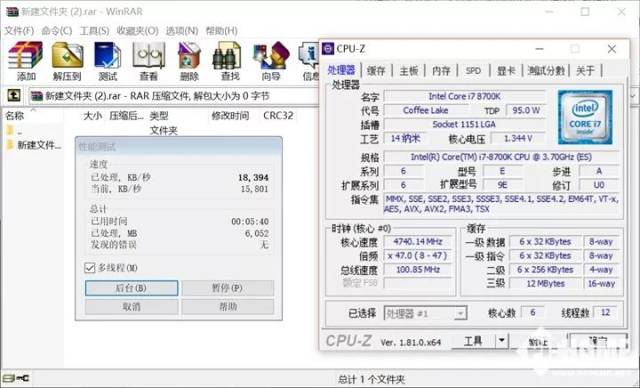Click the Wizard (向导) toolbar icon

pyautogui.click(x=271, y=55)
